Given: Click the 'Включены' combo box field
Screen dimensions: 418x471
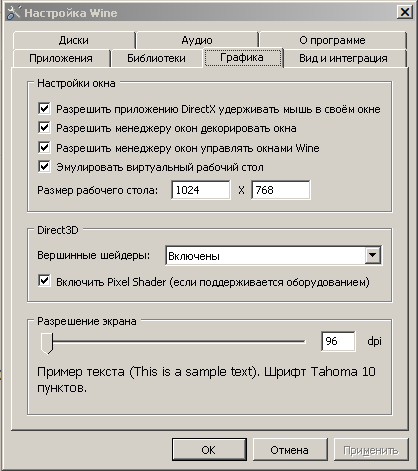Looking at the screenshot, I should (273, 255).
